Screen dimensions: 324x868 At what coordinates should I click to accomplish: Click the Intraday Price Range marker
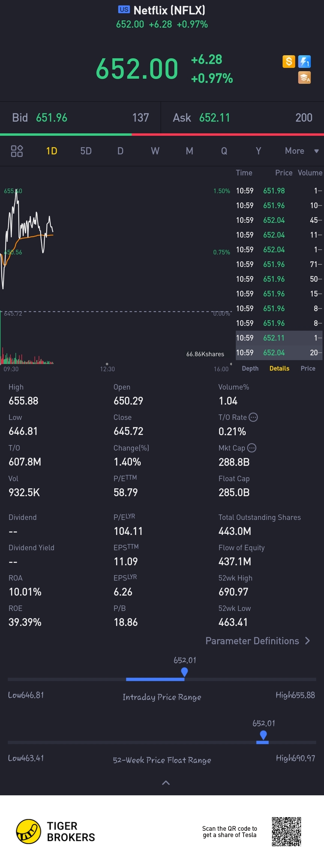pyautogui.click(x=184, y=672)
